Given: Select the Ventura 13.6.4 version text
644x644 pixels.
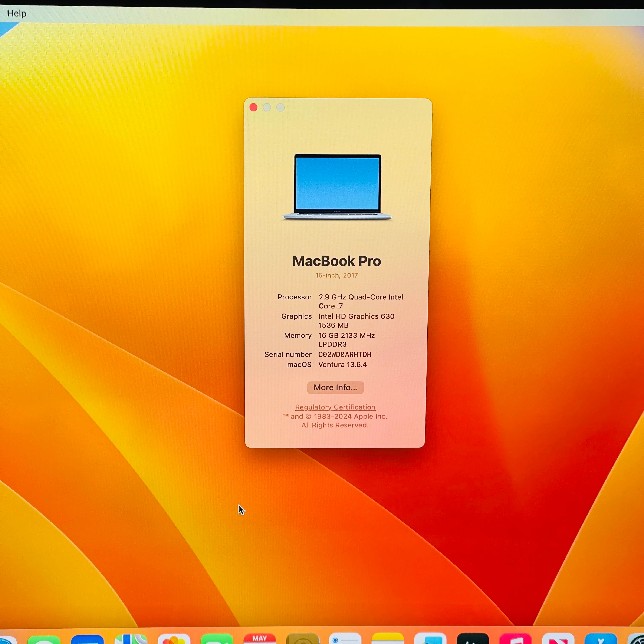Looking at the screenshot, I should [x=343, y=365].
